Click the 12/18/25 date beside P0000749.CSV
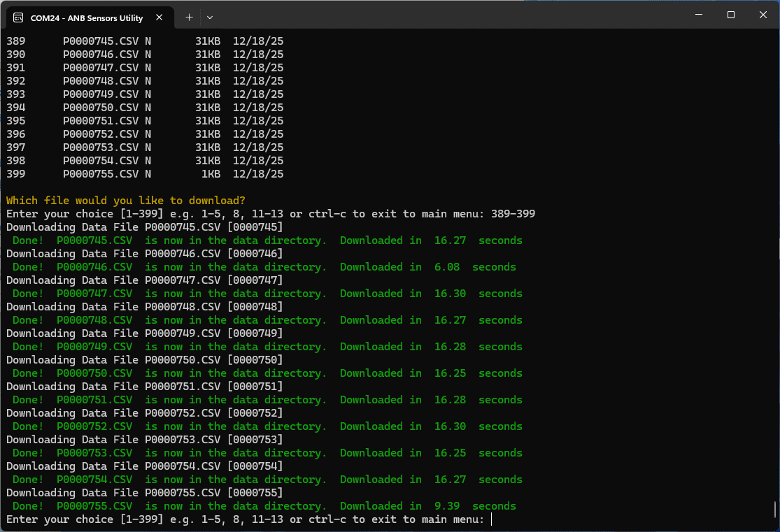This screenshot has height=532, width=780. pyautogui.click(x=257, y=94)
